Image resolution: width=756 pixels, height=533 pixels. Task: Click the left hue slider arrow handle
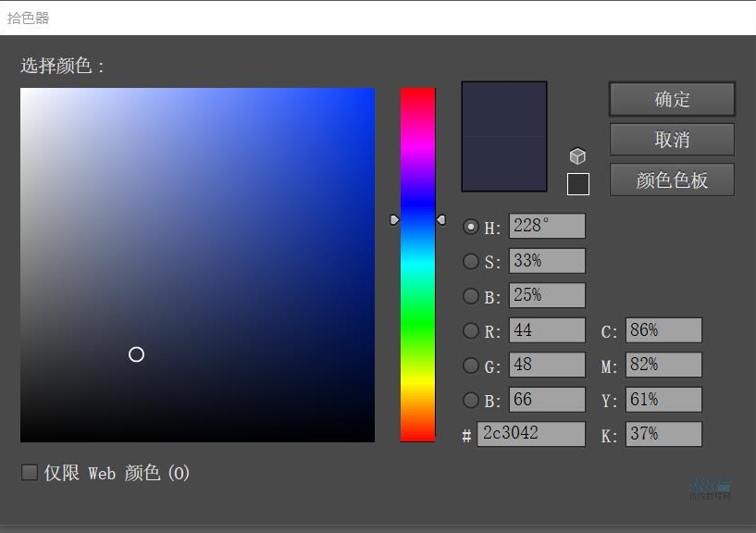coord(395,219)
